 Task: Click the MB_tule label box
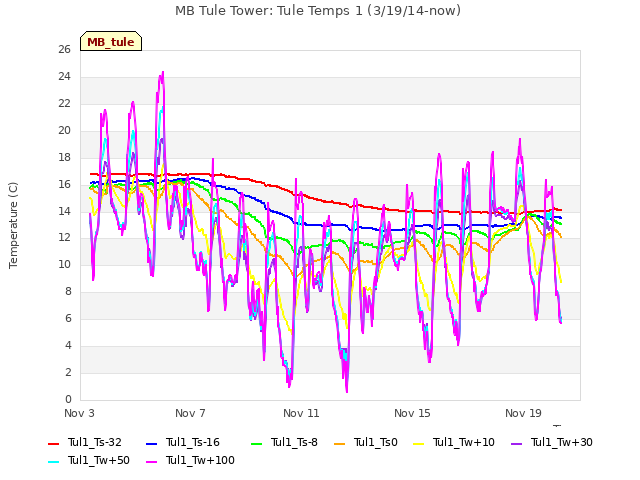(x=111, y=42)
